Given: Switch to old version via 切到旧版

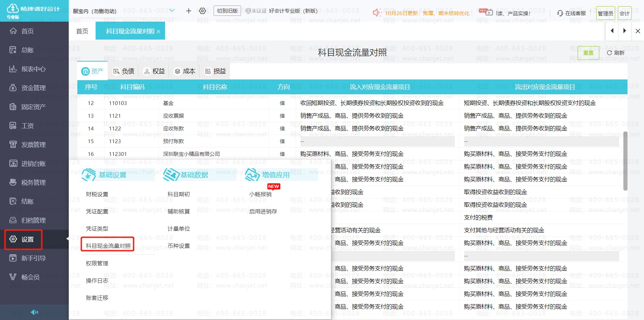Looking at the screenshot, I should [227, 11].
